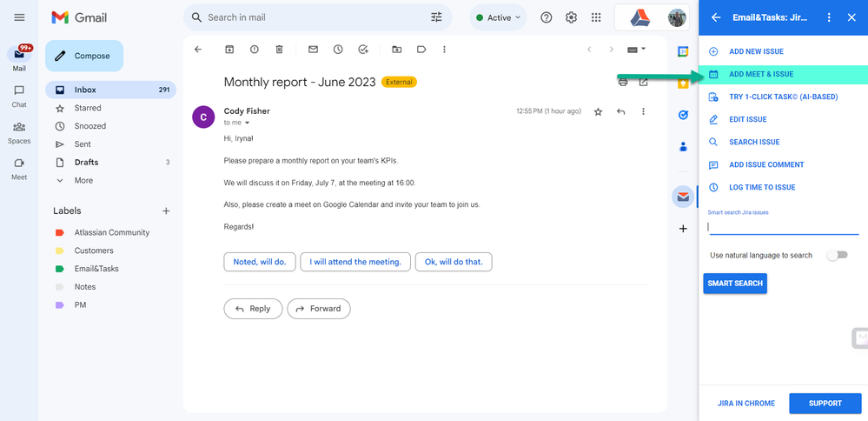This screenshot has height=421, width=868.
Task: Open email in a new window
Action: [643, 82]
